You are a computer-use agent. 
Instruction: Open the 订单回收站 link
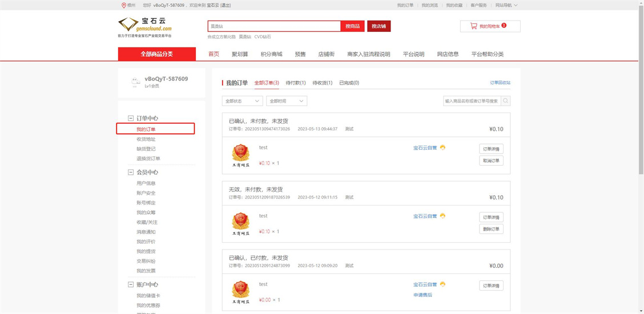click(x=500, y=83)
